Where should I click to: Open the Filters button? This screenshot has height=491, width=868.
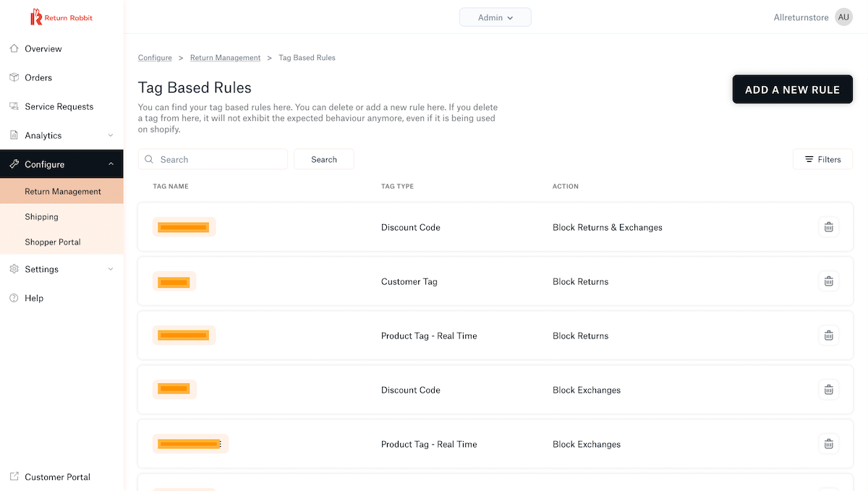[x=823, y=159]
